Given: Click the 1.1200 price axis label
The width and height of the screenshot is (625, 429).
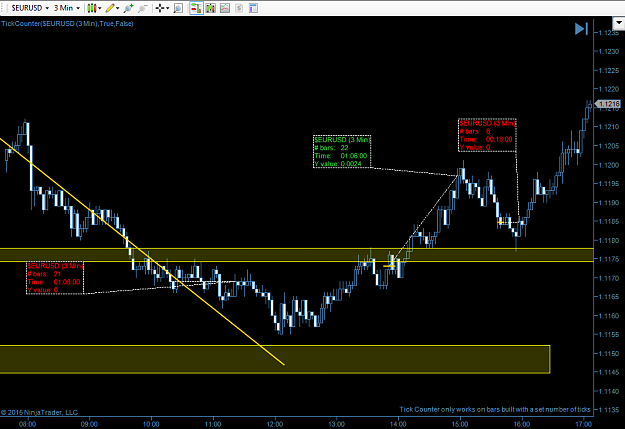Looking at the screenshot, I should (609, 165).
